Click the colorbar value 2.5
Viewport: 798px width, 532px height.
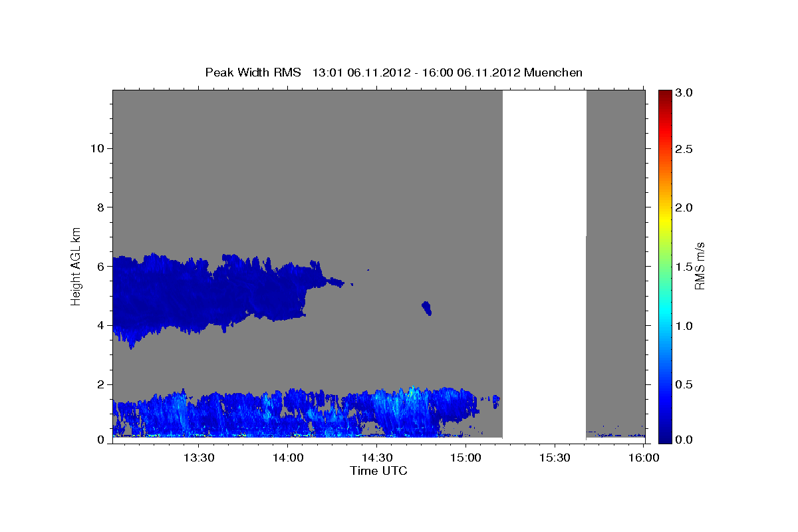click(684, 149)
